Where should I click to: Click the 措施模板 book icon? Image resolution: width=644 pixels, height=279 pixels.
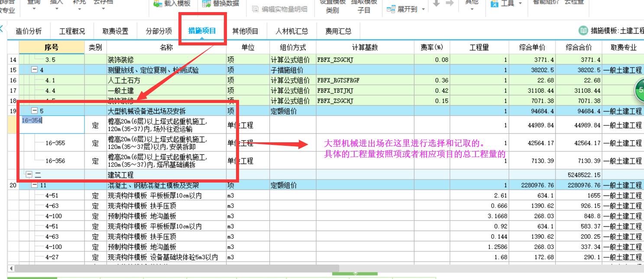tap(583, 31)
